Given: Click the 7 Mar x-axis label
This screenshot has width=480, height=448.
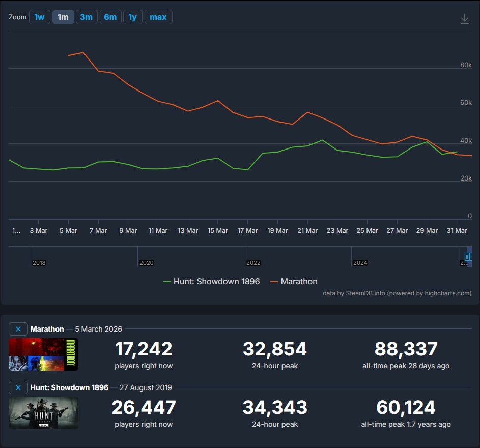Looking at the screenshot, I should tap(98, 230).
